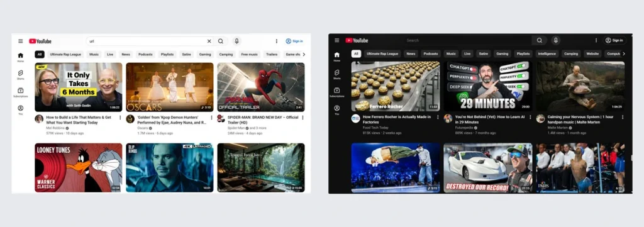Open 'How Ferrero Rocher Is Actually Made' title

397,119
